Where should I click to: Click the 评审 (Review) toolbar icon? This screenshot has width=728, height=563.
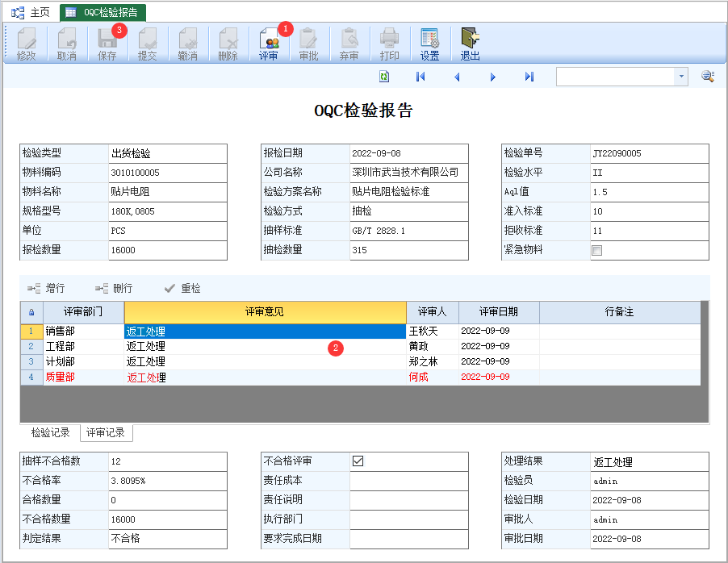pos(268,44)
